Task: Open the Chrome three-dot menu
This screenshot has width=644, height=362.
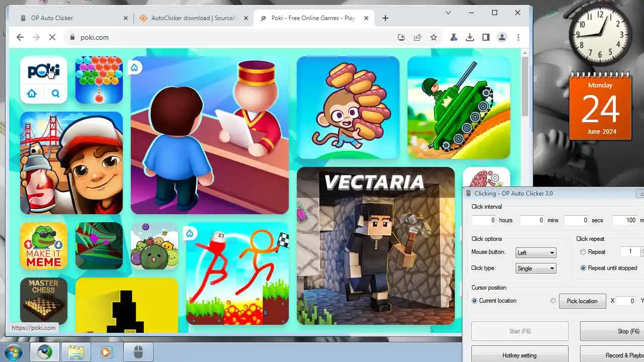Action: (518, 37)
